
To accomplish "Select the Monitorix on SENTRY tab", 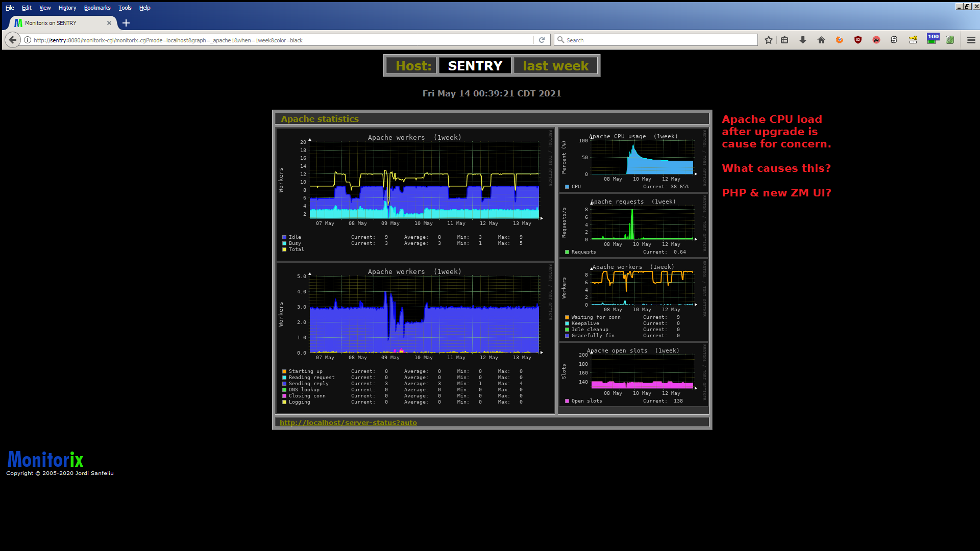I will (63, 23).
